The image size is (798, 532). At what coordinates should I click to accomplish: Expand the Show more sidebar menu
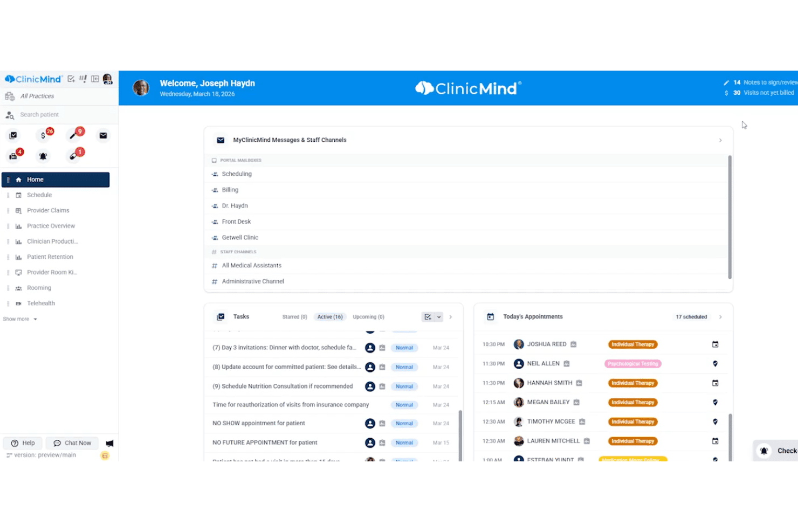coord(20,319)
